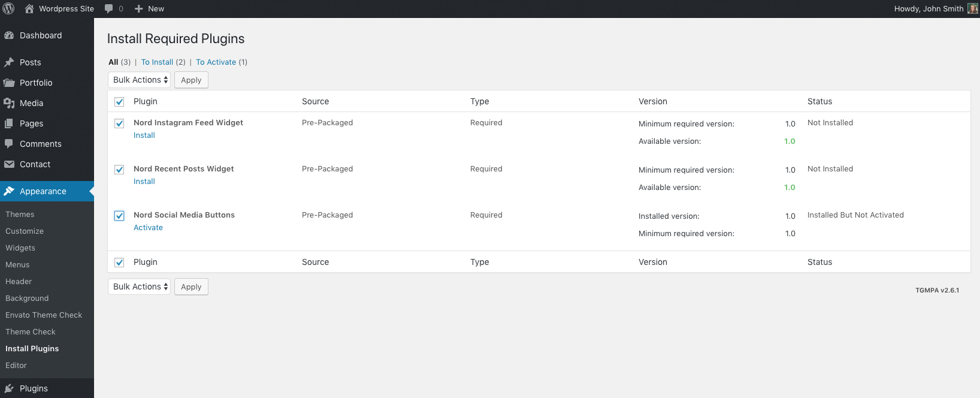980x398 pixels.
Task: Install Nord Instagram Feed Widget
Action: 144,135
